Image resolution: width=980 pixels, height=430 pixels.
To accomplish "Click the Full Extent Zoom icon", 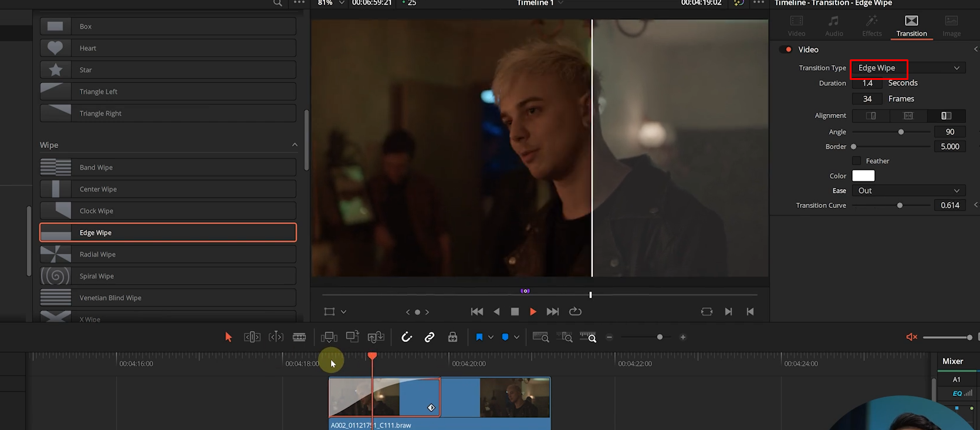I will coord(540,337).
